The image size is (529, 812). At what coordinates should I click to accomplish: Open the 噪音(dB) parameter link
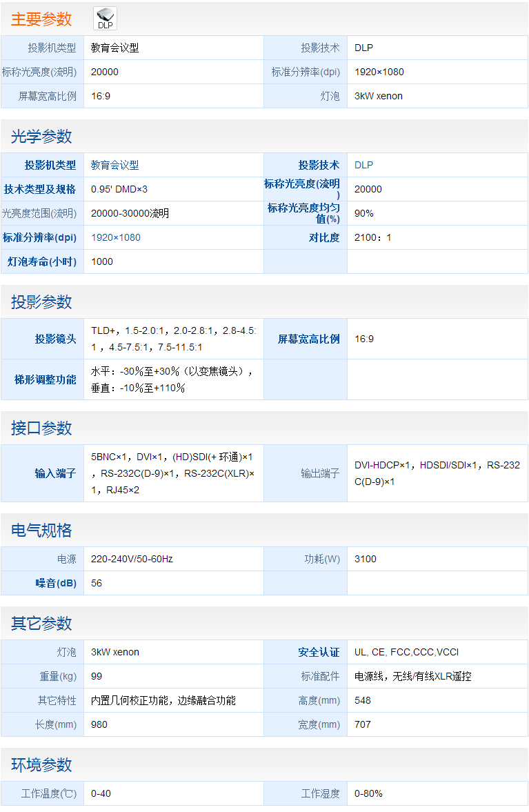56,583
